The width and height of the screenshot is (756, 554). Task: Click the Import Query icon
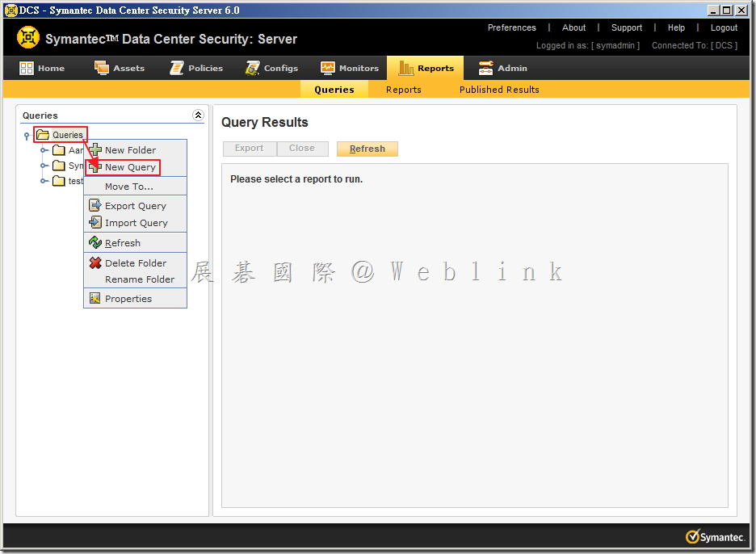[95, 222]
